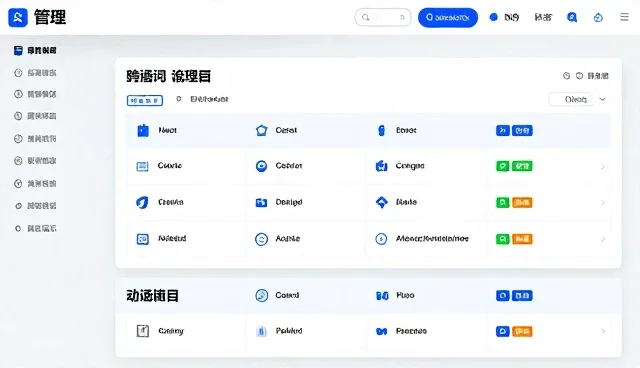Open the hamburger menu icon
Image resolution: width=640 pixels, height=368 pixels.
coord(624,17)
